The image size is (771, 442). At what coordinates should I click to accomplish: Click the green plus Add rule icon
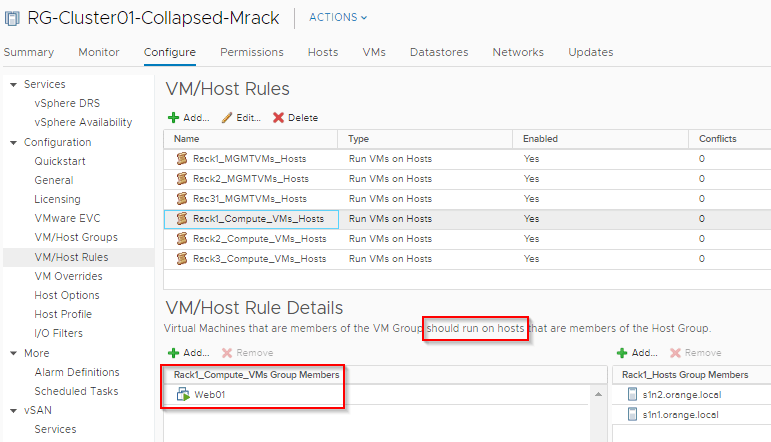[x=173, y=118]
